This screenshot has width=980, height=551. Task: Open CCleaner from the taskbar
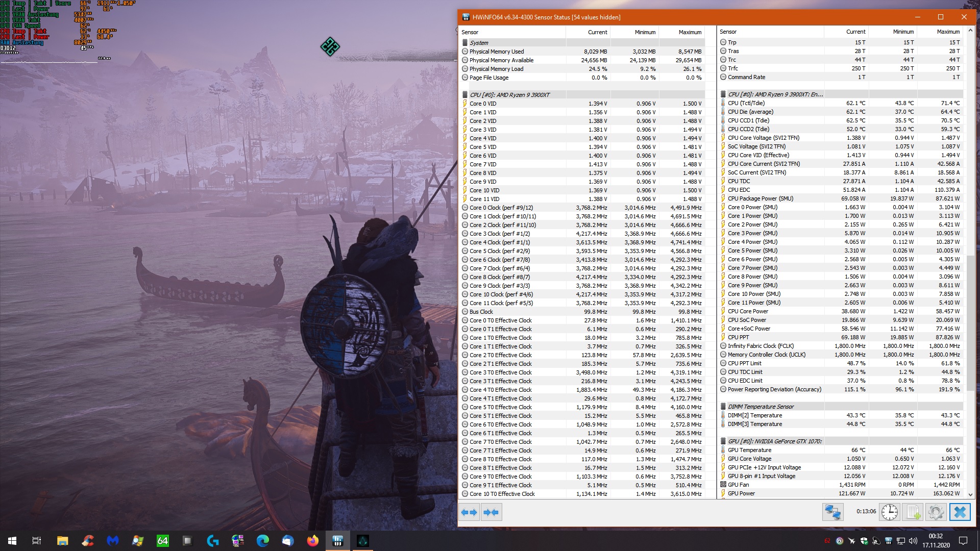(x=88, y=541)
